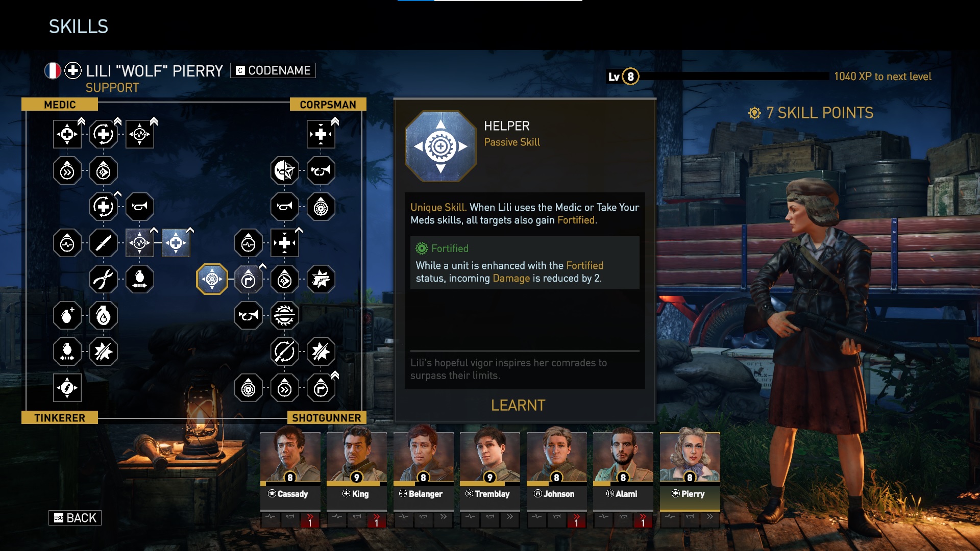This screenshot has width=980, height=551.
Task: Switch to the Shotgunner branch label
Action: [x=327, y=418]
